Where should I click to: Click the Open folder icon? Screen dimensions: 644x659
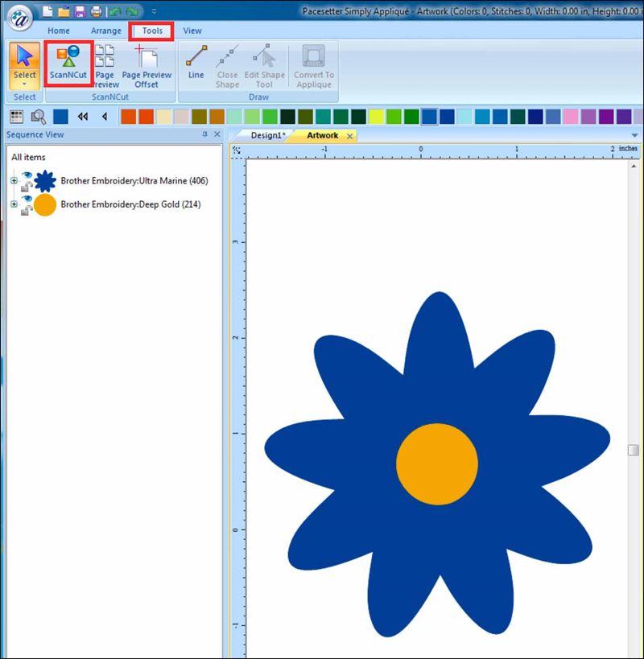click(64, 11)
